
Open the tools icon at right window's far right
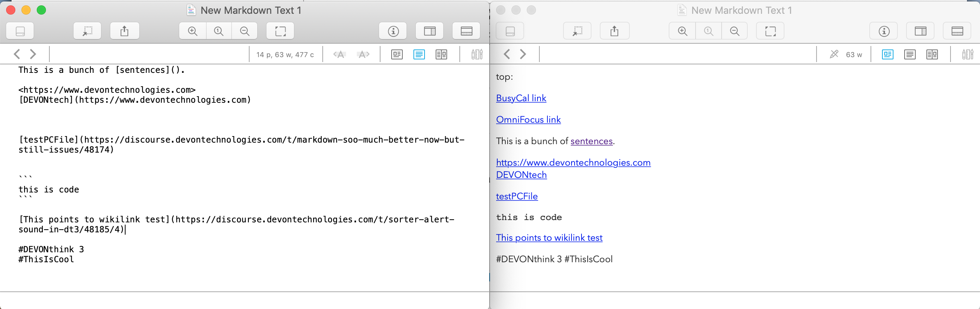pos(968,54)
